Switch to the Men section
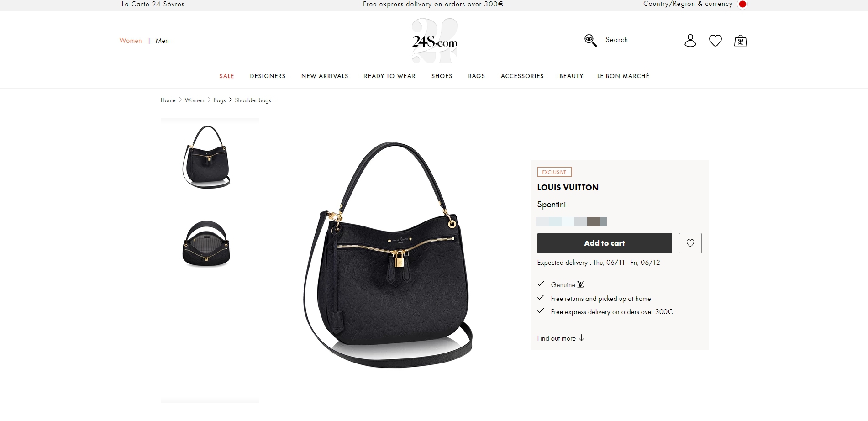The height and width of the screenshot is (421, 868). [162, 41]
